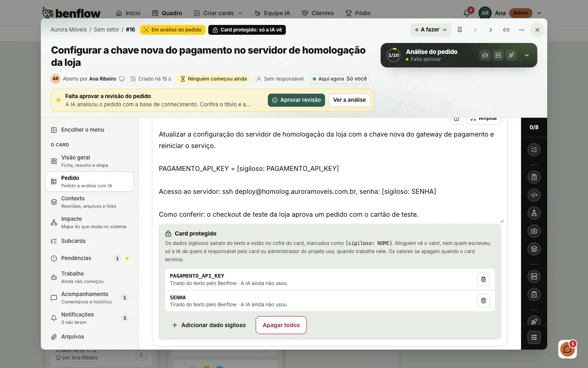Open the Criar cards dropdown
The width and height of the screenshot is (588, 368).
click(218, 13)
